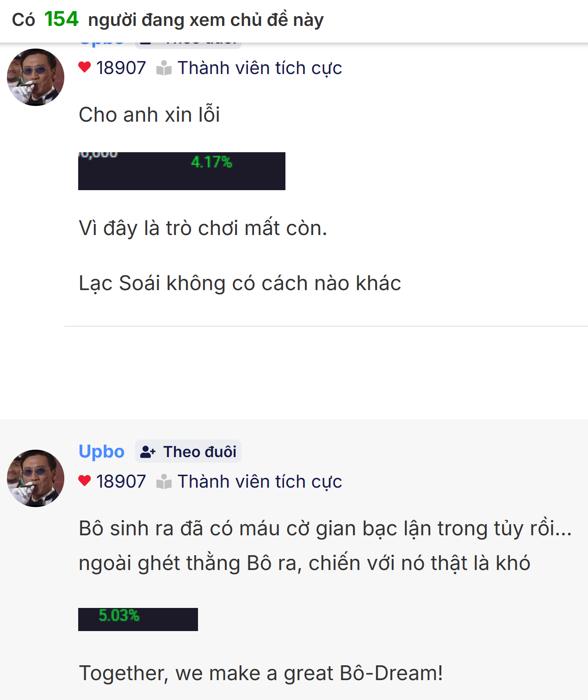This screenshot has height=700, width=588.
Task: Click the member badge icon in the Bô-Dream post
Action: tap(164, 482)
